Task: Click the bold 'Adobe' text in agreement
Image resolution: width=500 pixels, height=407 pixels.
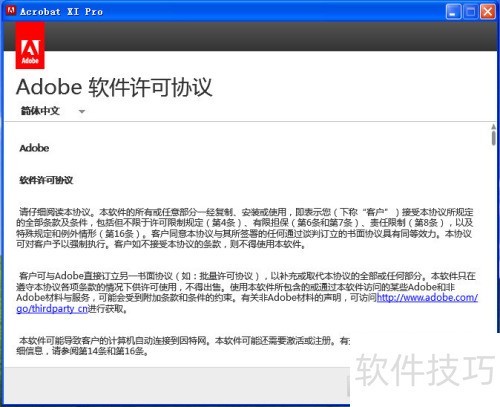Action: click(x=34, y=148)
